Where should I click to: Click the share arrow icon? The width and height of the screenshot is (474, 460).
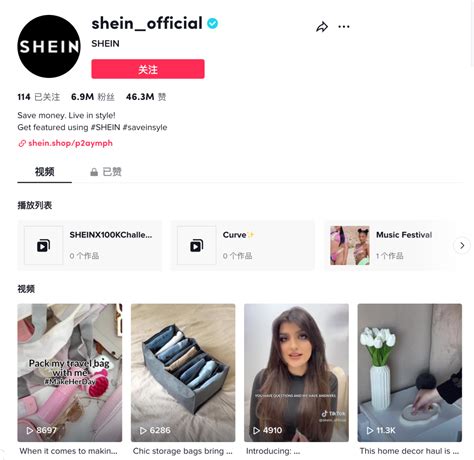point(322,27)
